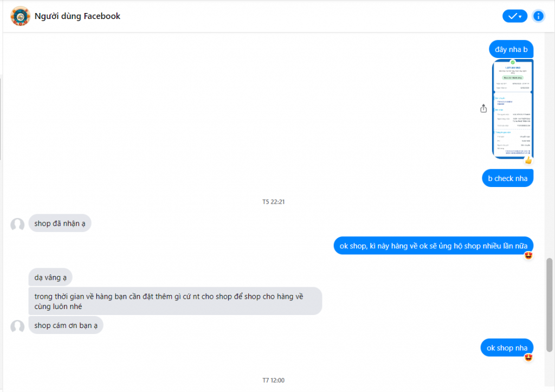Click the 'shop đã nhận ạ' message
The width and height of the screenshot is (555, 392).
point(60,223)
